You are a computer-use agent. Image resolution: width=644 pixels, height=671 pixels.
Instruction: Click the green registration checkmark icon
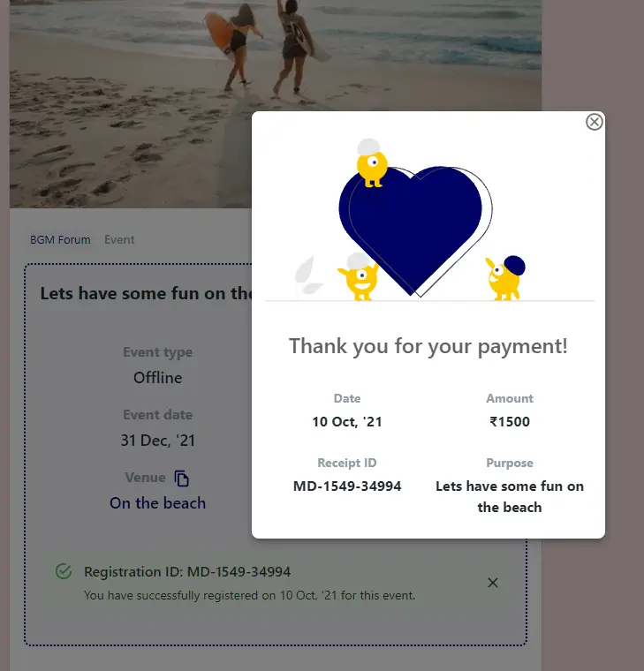coord(64,571)
